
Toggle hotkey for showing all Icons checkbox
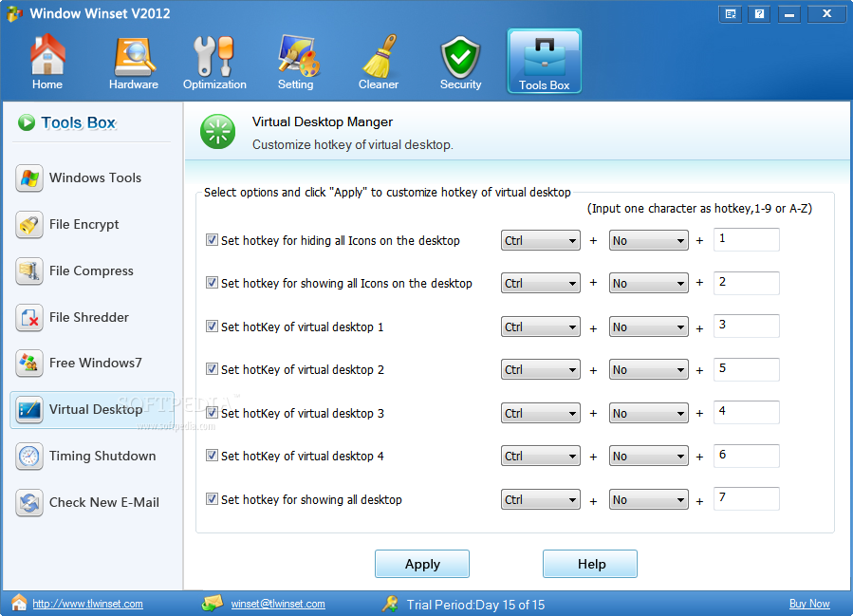pos(212,283)
